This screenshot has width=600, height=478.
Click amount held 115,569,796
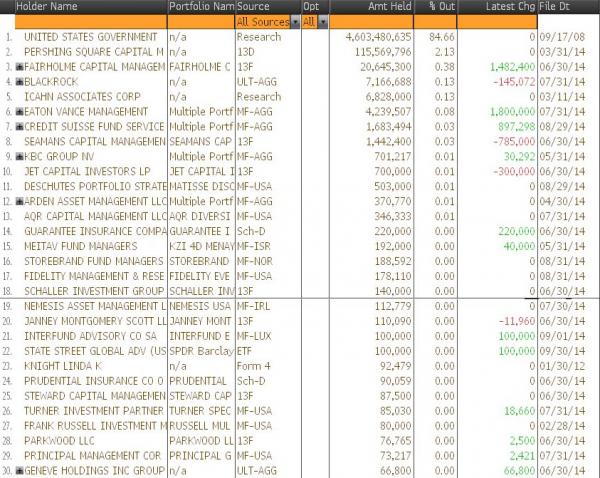(x=383, y=52)
